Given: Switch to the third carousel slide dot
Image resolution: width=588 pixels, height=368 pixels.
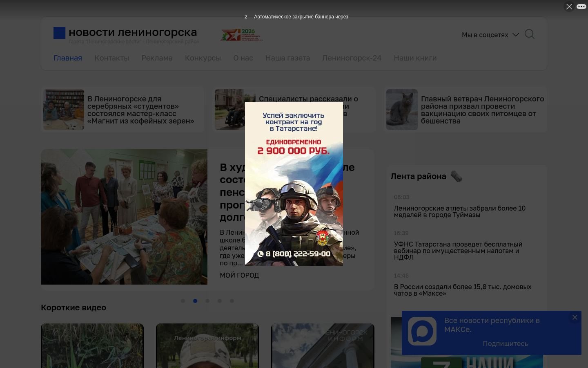Looking at the screenshot, I should 207,301.
